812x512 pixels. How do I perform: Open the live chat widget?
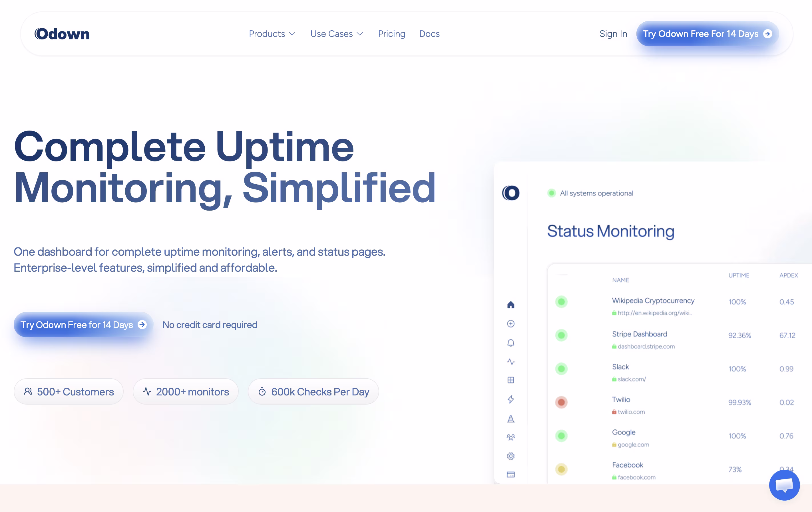coord(784,485)
